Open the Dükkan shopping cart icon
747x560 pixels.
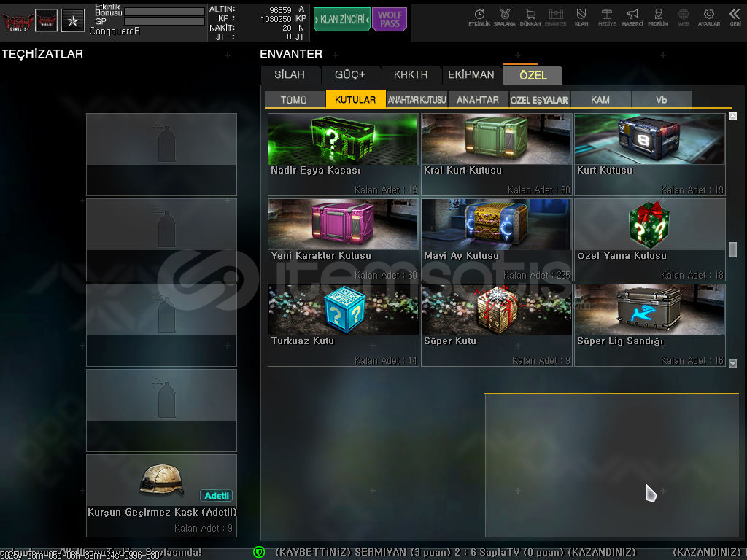point(530,17)
